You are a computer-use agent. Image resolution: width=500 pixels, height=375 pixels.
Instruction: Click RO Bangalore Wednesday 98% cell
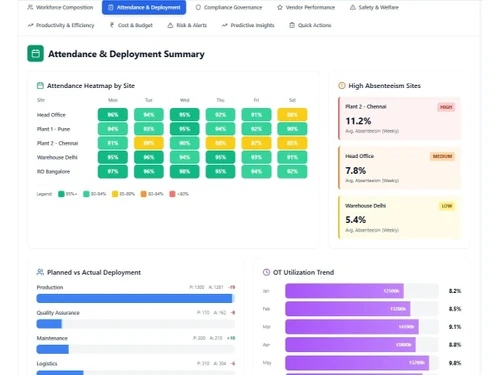point(185,172)
